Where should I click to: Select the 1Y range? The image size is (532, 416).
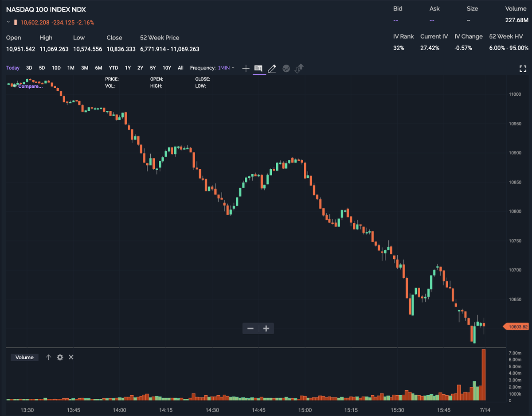click(128, 68)
